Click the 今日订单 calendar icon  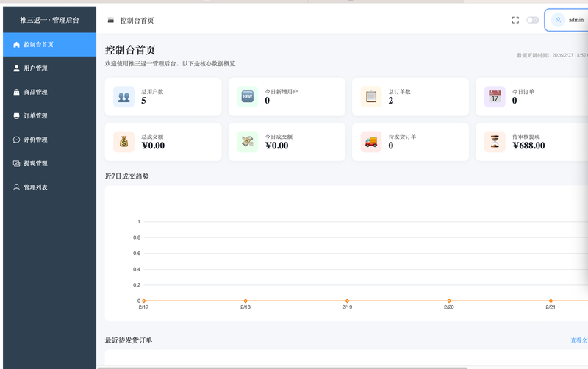point(495,96)
